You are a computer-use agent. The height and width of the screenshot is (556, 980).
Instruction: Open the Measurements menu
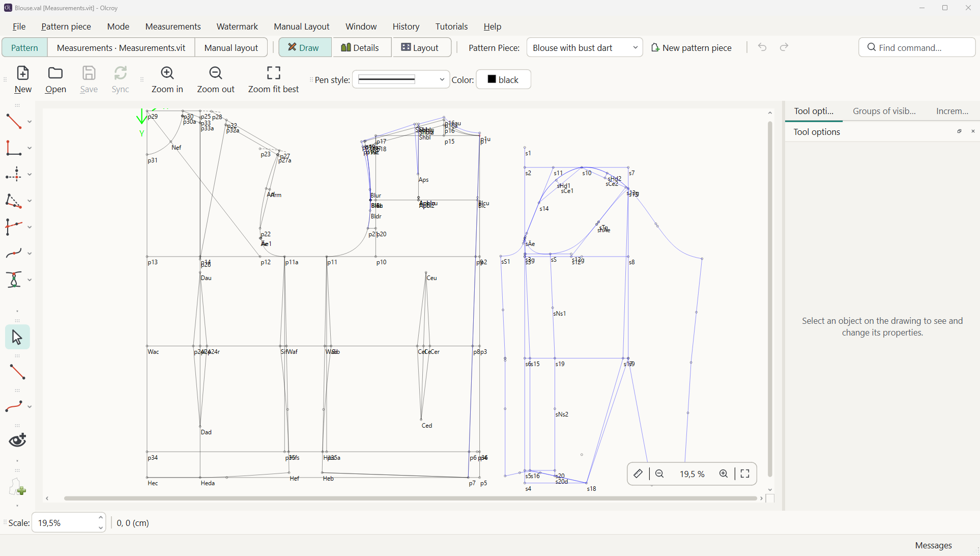173,26
